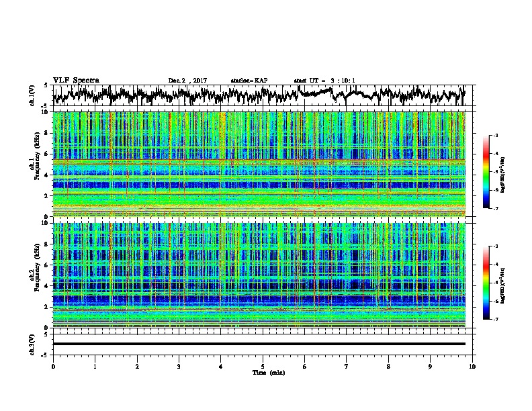
Task: Click the ch.2 color scale log(PSD) label
Action: pos(503,285)
